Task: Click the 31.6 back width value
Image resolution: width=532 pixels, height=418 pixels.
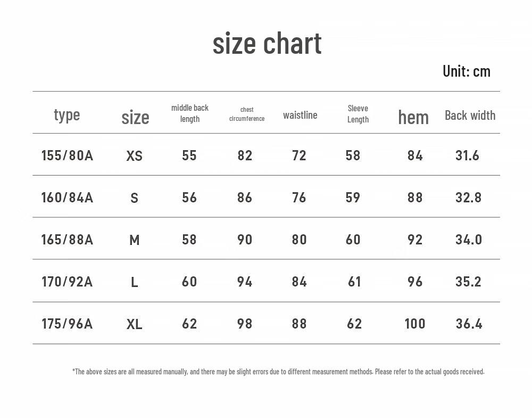Action: 467,155
